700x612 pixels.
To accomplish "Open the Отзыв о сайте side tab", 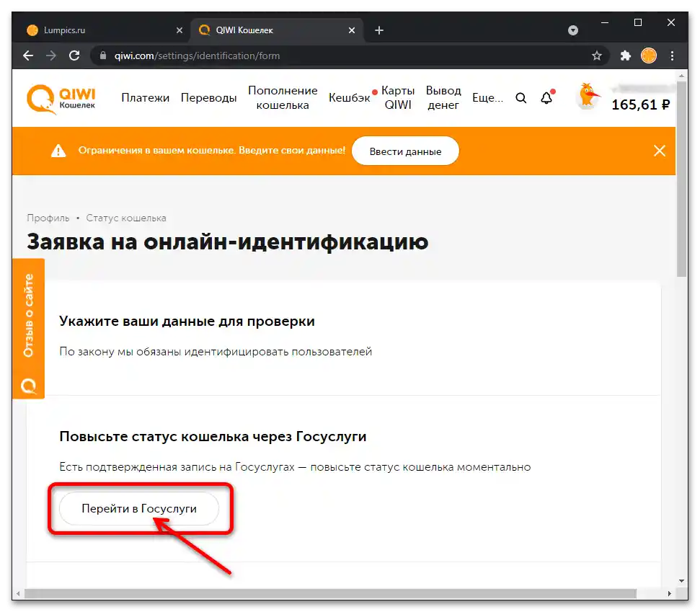I will [x=28, y=329].
